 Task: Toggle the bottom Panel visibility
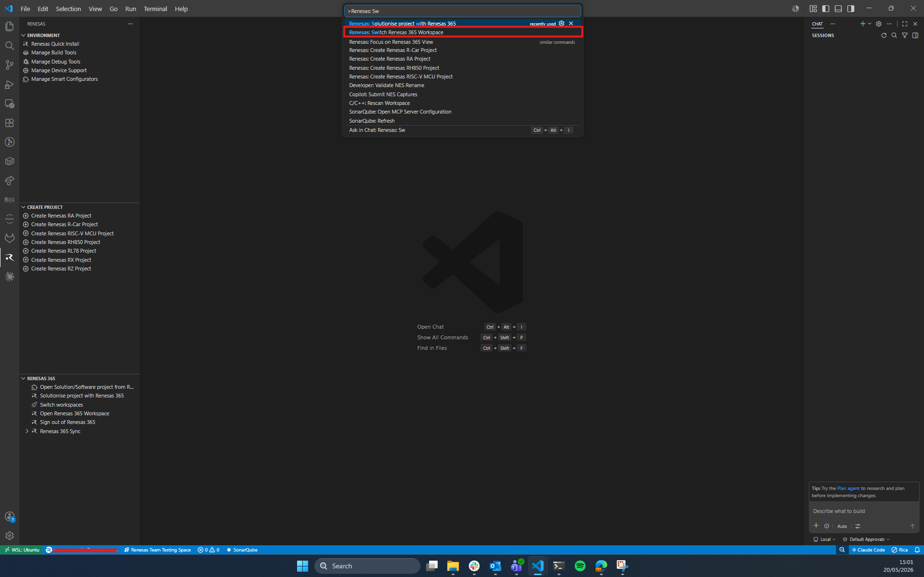tap(838, 9)
